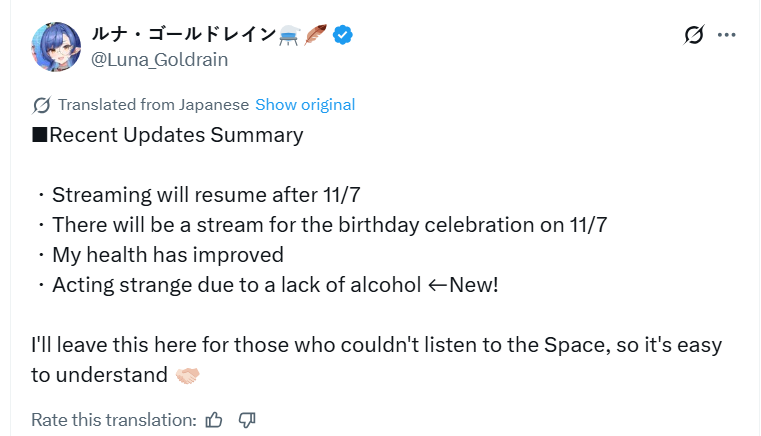Open Luna Goldrain's profile avatar
The height and width of the screenshot is (436, 761).
[x=56, y=46]
